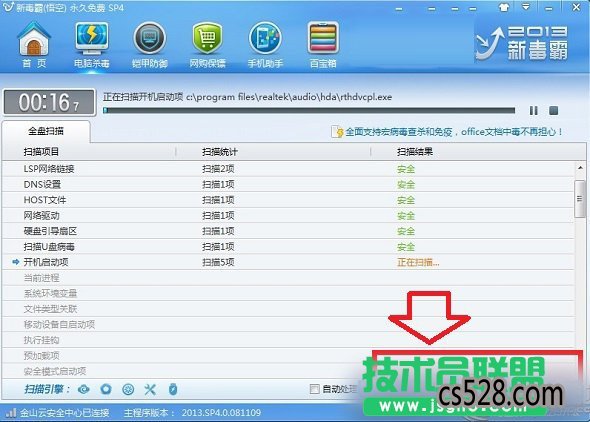
Task: Select the 系统环境变量 row
Action: [288, 293]
